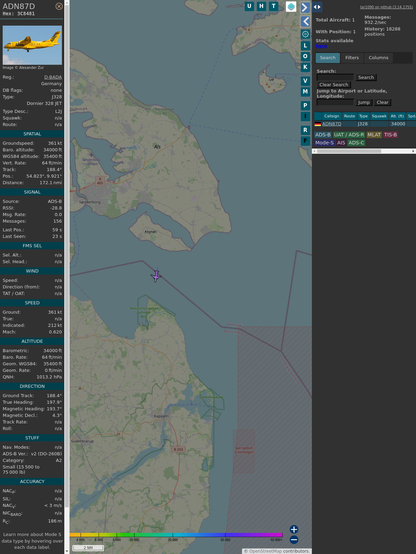
Task: Toggle the K map option button
Action: tap(305, 67)
